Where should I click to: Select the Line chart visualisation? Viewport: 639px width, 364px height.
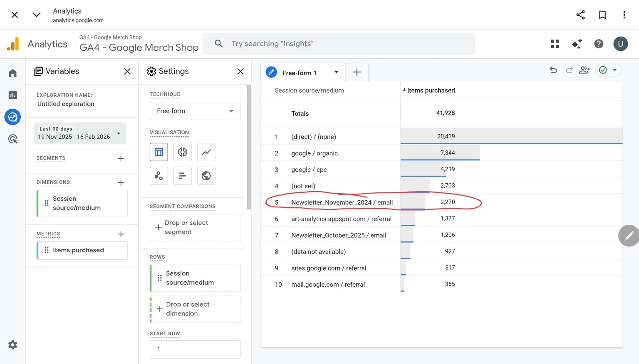206,152
